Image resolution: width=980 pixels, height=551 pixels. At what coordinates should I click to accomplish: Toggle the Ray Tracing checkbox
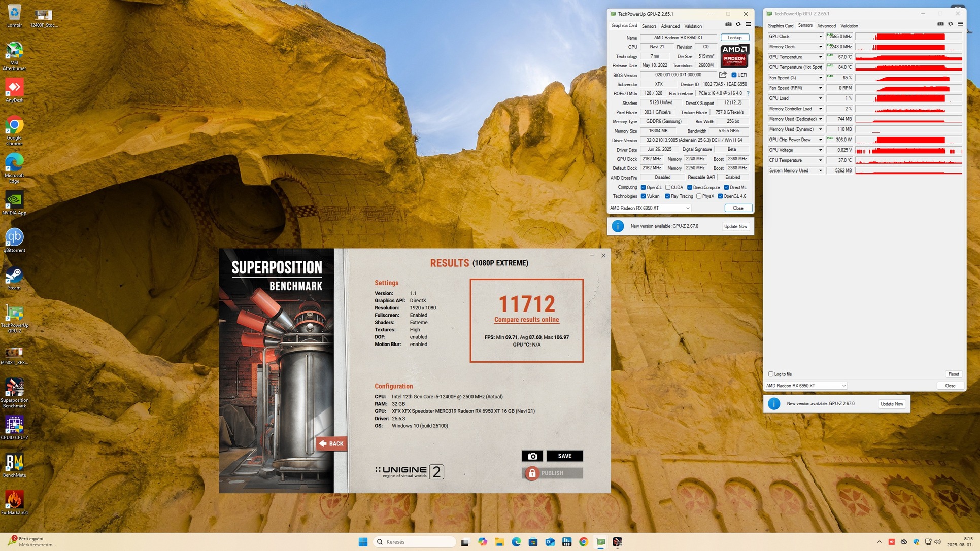pyautogui.click(x=667, y=196)
